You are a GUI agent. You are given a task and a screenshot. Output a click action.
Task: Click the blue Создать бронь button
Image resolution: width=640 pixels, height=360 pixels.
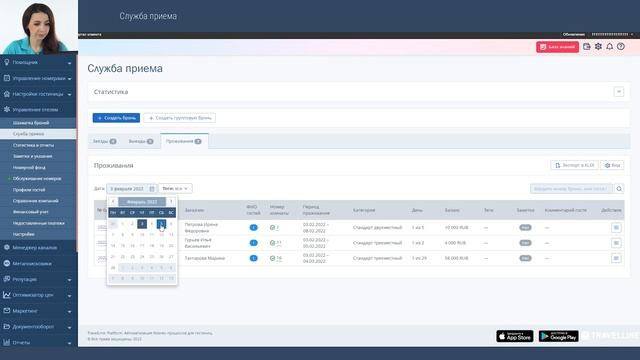116,118
